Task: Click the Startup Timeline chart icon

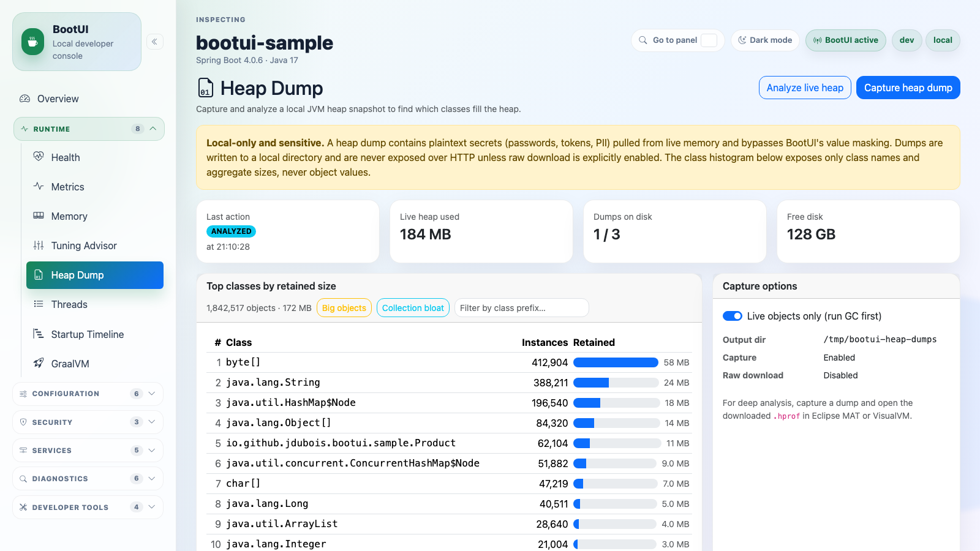Action: (39, 334)
